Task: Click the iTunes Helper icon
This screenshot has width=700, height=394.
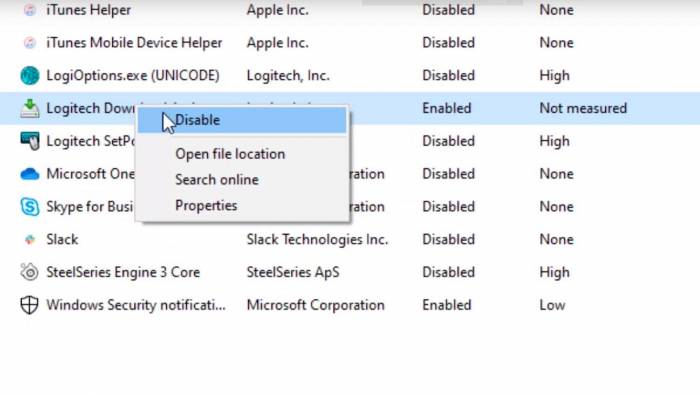Action: [29, 10]
